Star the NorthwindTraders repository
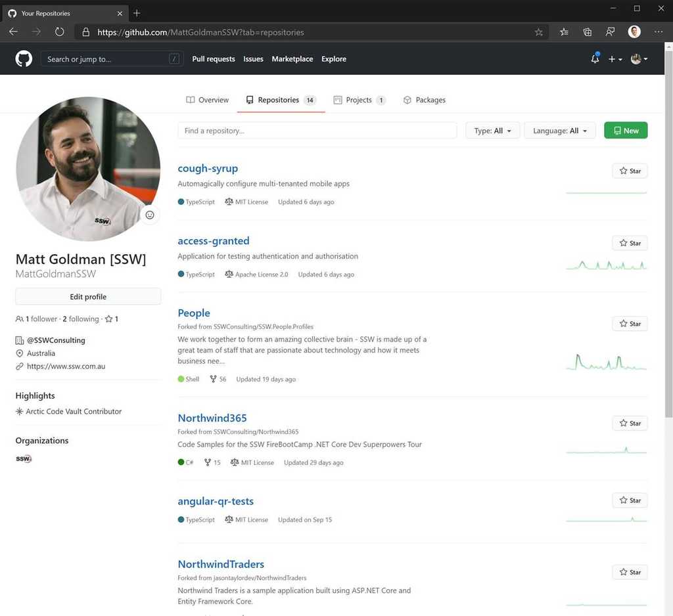The height and width of the screenshot is (616, 673). point(629,572)
